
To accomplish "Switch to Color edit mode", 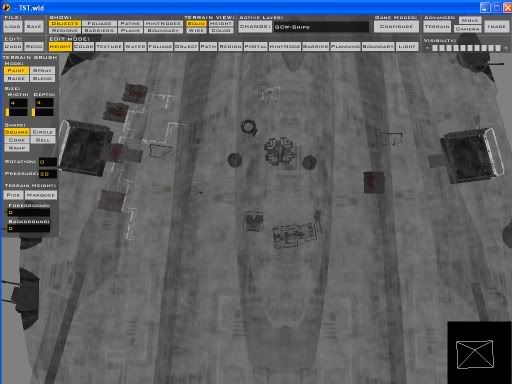I will click(84, 47).
